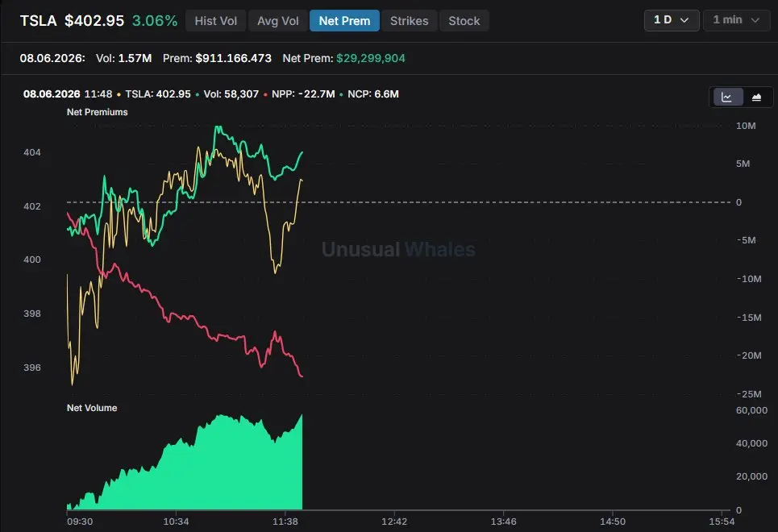Screen dimensions: 778x532
Task: Click the green Net Prem value $29,299,904
Action: click(371, 58)
